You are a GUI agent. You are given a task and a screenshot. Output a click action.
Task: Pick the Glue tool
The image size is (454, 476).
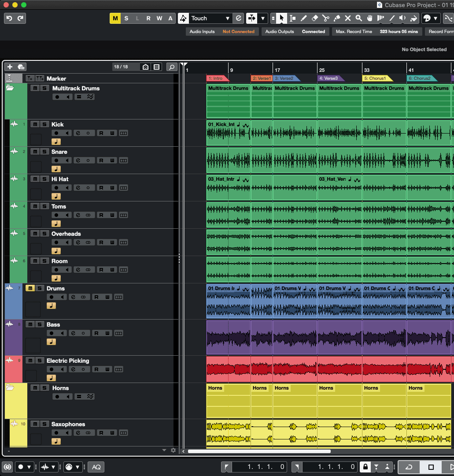point(336,18)
